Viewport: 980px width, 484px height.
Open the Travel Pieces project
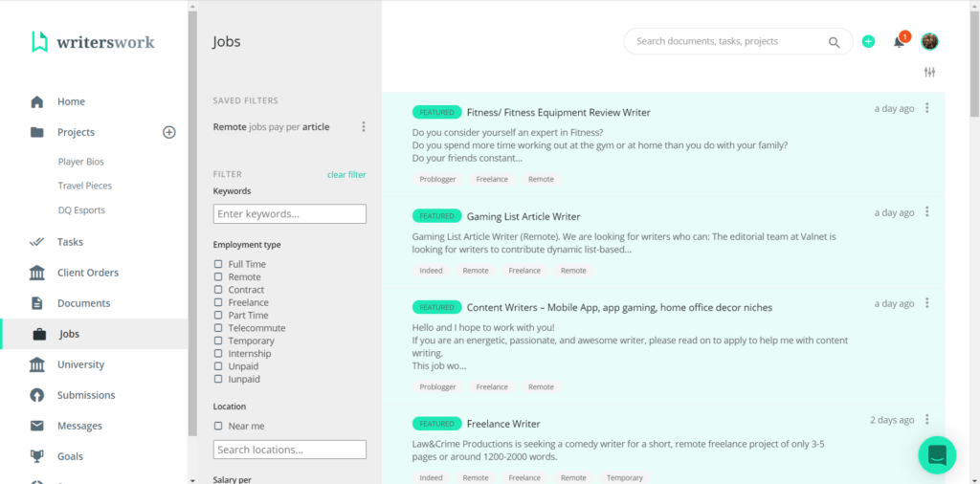pos(85,186)
